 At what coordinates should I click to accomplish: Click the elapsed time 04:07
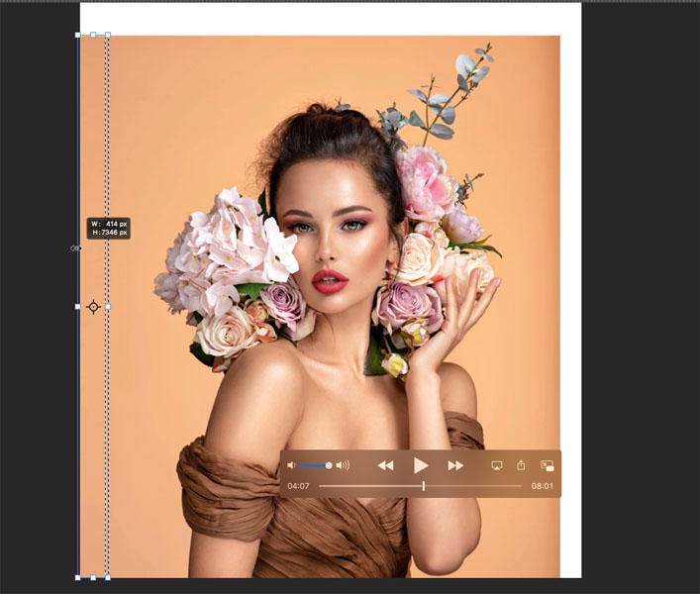pos(298,486)
